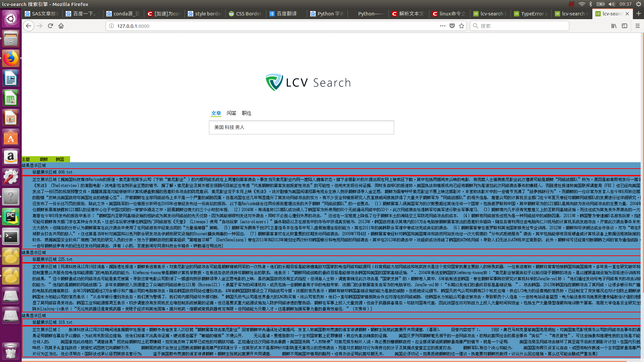Select the 职位 search category

(x=247, y=113)
